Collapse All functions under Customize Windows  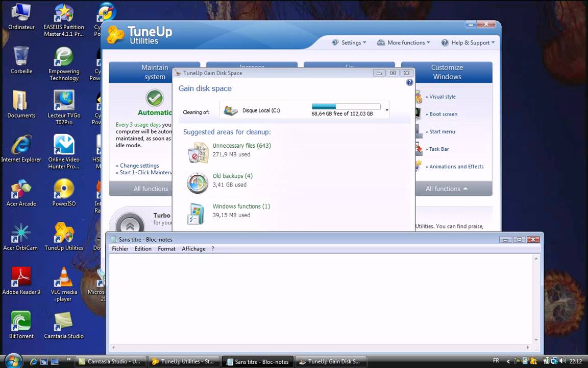click(x=446, y=189)
